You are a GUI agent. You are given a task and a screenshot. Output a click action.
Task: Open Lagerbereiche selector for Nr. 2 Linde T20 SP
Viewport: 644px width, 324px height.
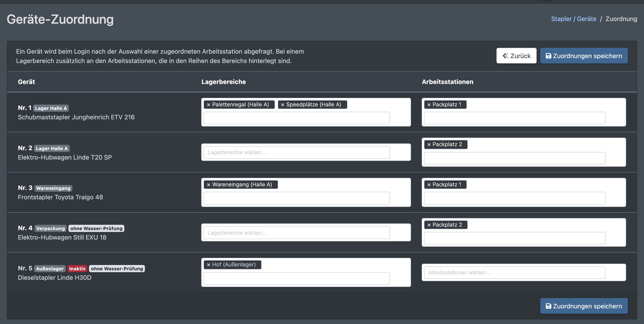click(x=297, y=152)
